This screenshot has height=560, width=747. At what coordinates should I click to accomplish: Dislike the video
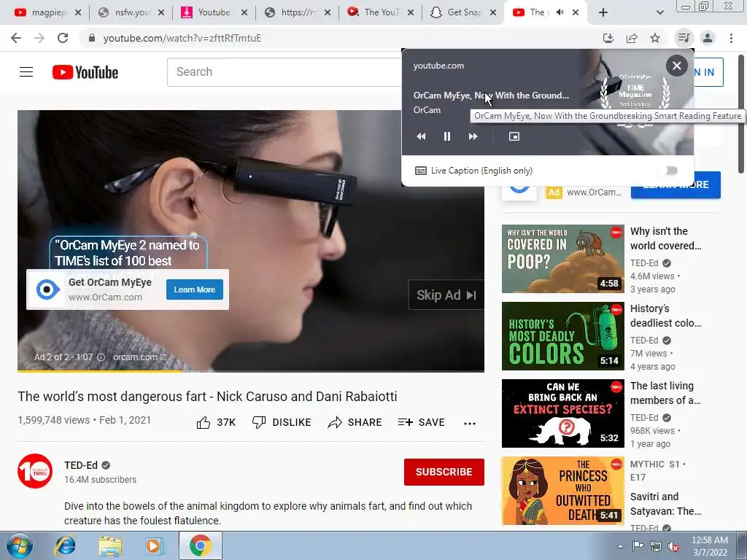coord(281,422)
